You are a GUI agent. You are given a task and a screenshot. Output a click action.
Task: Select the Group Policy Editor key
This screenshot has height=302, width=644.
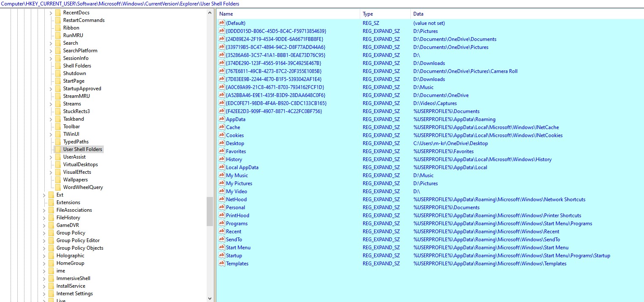click(x=78, y=240)
